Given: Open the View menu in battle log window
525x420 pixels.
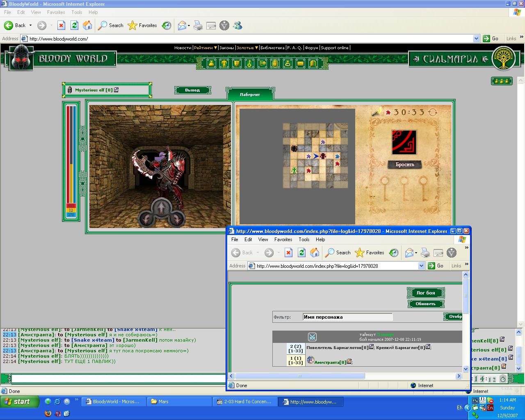Looking at the screenshot, I should (x=263, y=240).
